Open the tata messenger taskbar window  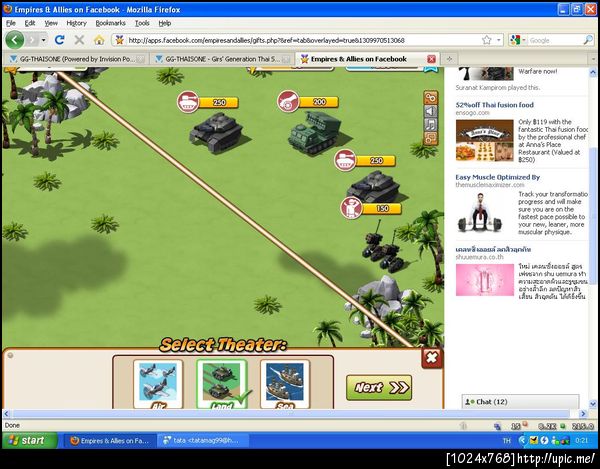coord(203,441)
